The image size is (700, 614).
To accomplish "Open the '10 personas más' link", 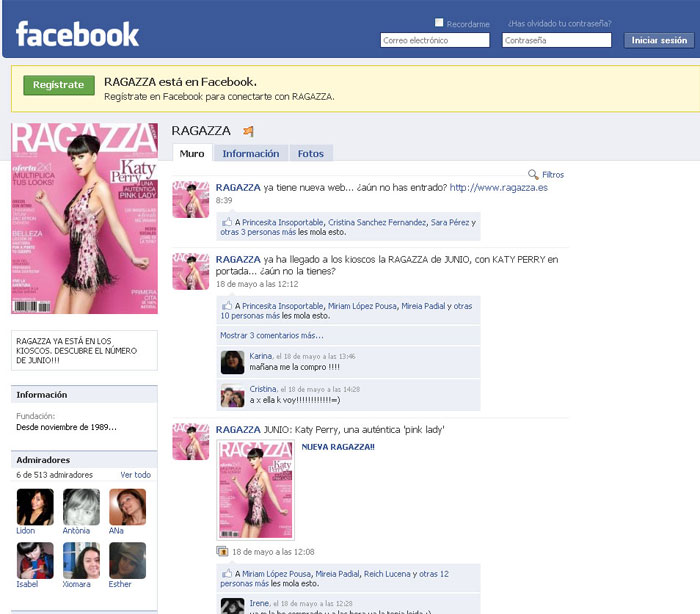I will (250, 316).
